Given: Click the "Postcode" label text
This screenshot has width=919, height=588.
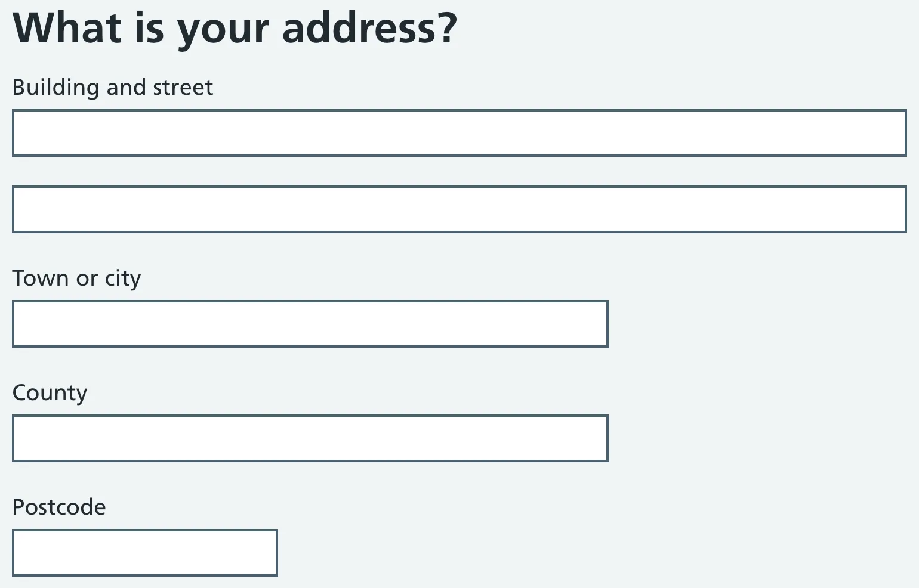Looking at the screenshot, I should tap(59, 507).
